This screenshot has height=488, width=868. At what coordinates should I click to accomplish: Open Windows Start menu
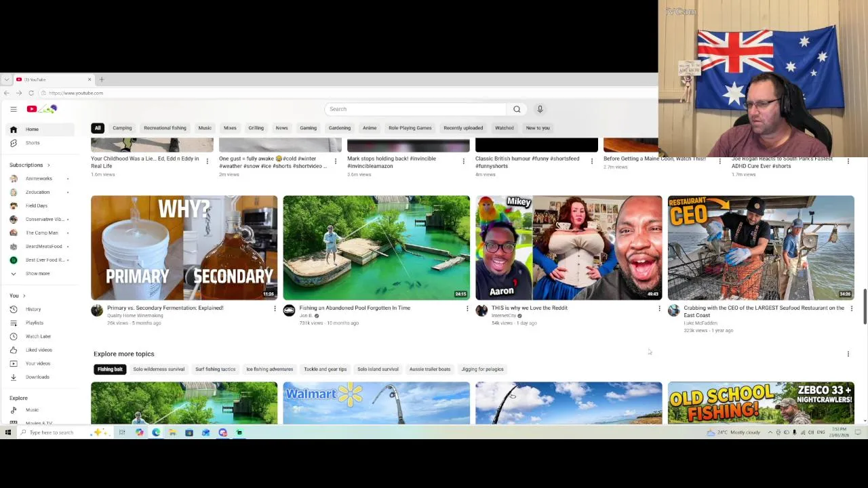point(7,432)
